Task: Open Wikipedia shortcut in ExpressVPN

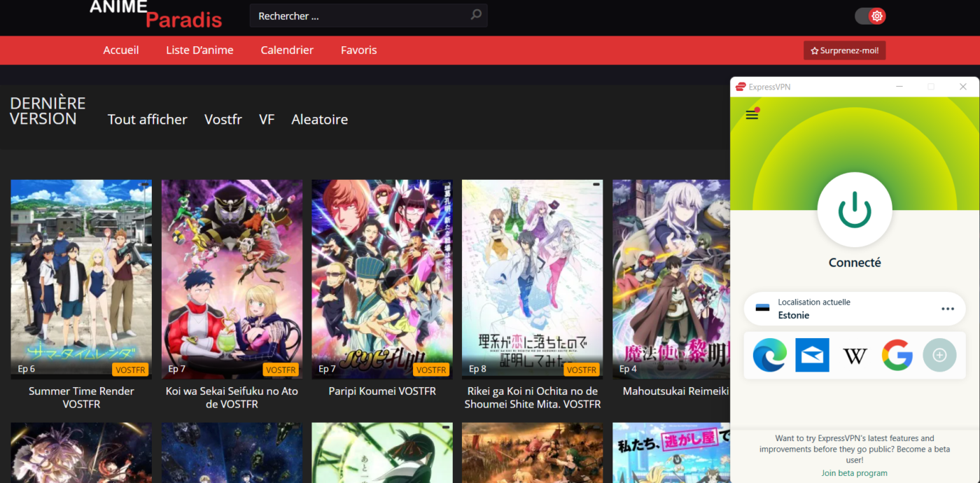Action: click(x=855, y=356)
